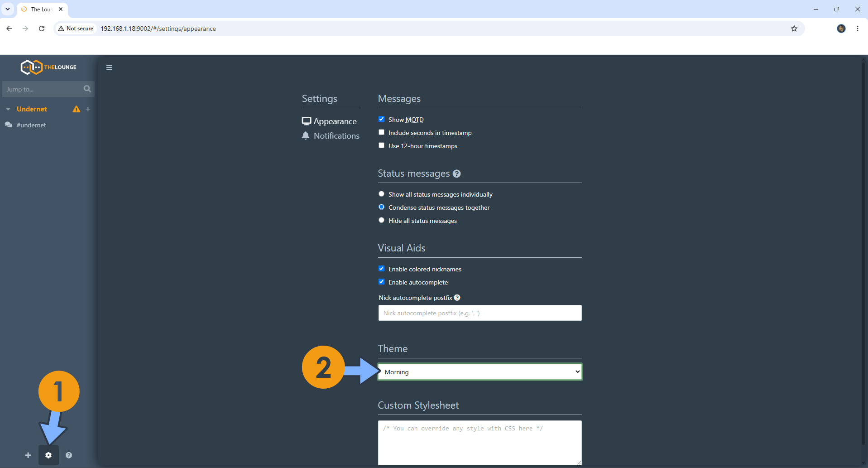
Task: Open the Chrome tab search dropdown
Action: pyautogui.click(x=8, y=9)
